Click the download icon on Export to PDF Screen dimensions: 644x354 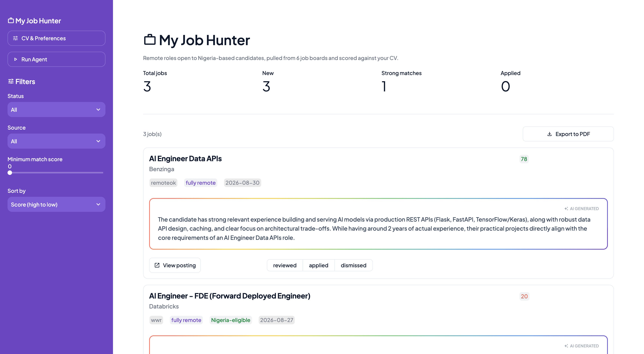pos(549,134)
